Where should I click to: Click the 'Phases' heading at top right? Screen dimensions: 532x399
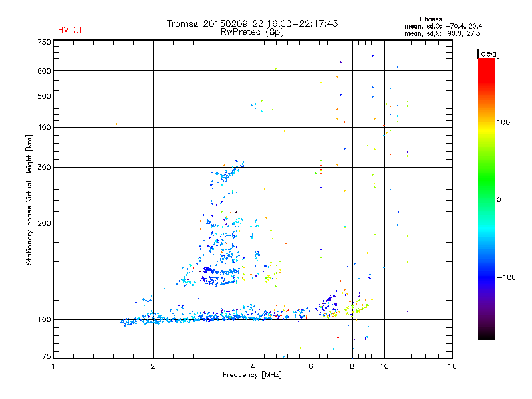(430, 19)
